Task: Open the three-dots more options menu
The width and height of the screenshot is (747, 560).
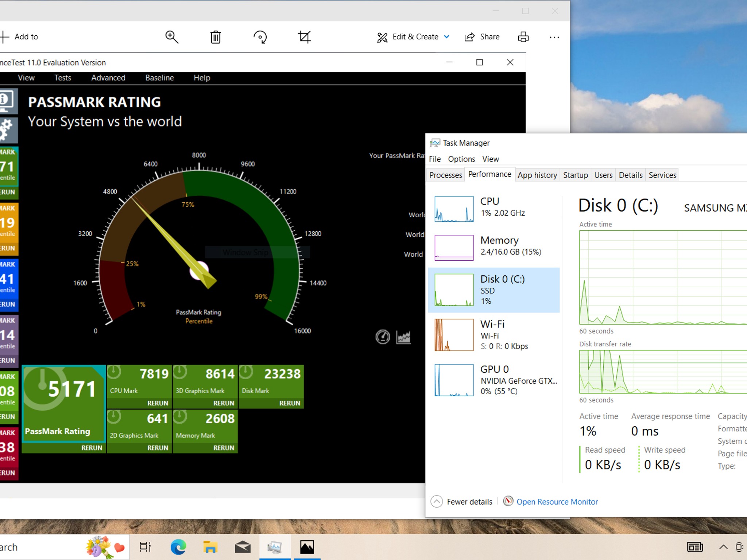Action: point(554,37)
